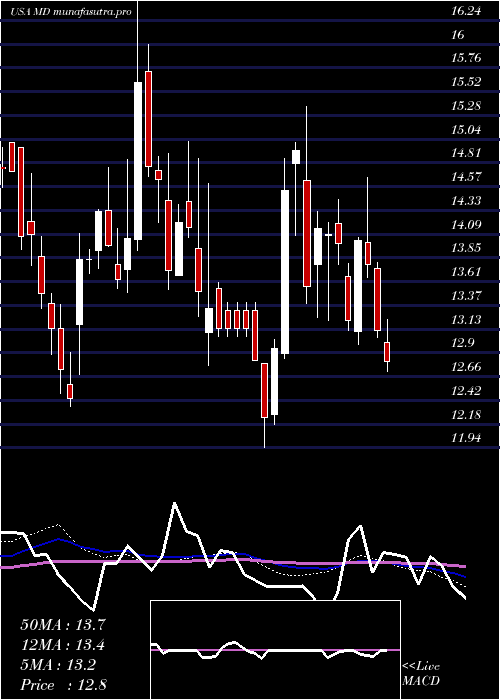Click the last red candlestick near 12.9

387,352
